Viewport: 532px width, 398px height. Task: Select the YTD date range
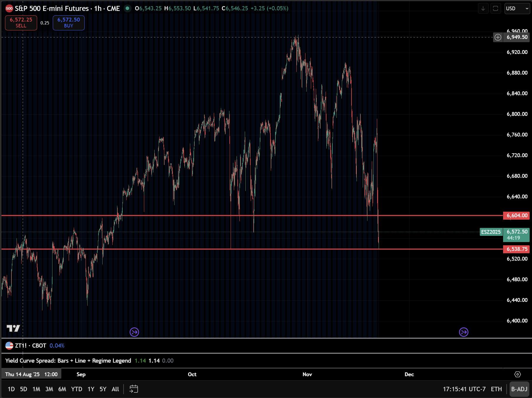pyautogui.click(x=77, y=389)
